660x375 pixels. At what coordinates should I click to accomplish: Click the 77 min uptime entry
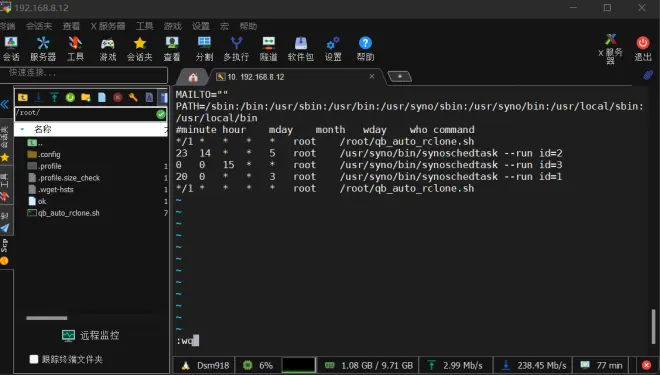coord(601,365)
